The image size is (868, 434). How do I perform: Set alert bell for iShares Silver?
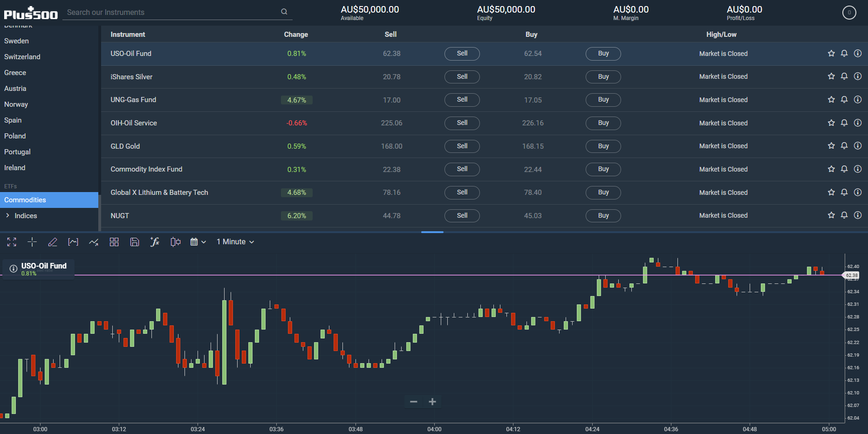point(844,76)
